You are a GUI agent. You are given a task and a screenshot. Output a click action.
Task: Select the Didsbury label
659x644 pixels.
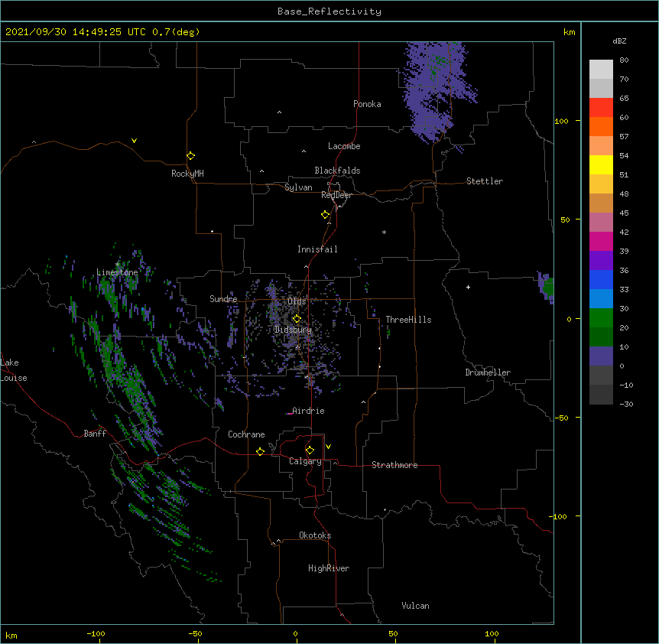pos(294,330)
